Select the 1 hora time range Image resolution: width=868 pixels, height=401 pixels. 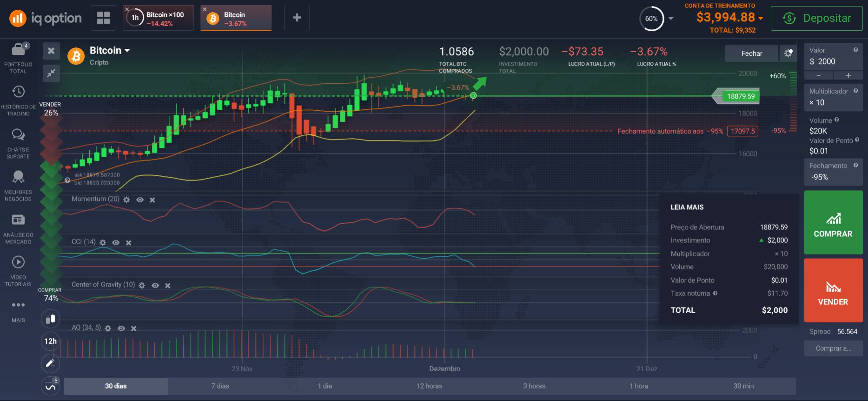[639, 386]
